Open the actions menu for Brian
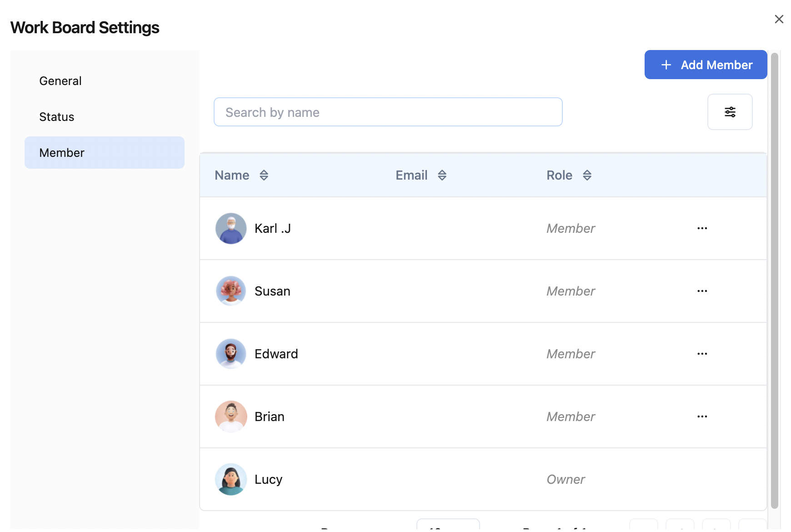Image resolution: width=791 pixels, height=532 pixels. [702, 417]
